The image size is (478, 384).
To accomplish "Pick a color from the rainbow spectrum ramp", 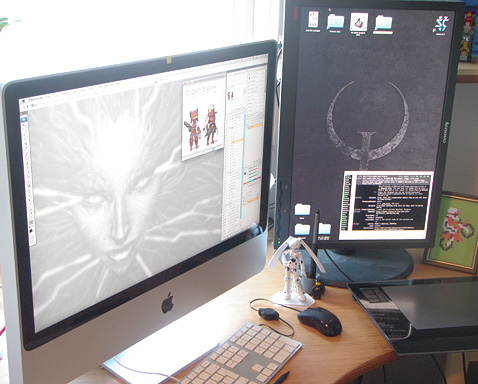I will pos(252,181).
